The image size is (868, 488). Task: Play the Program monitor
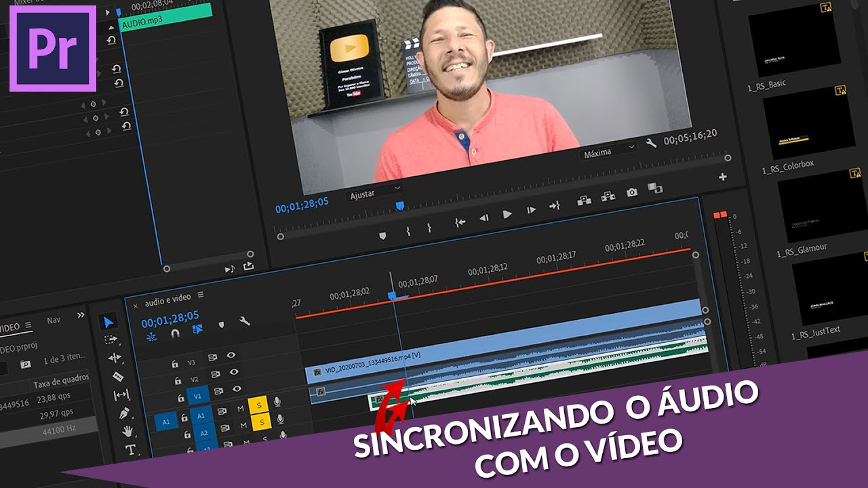[x=507, y=214]
